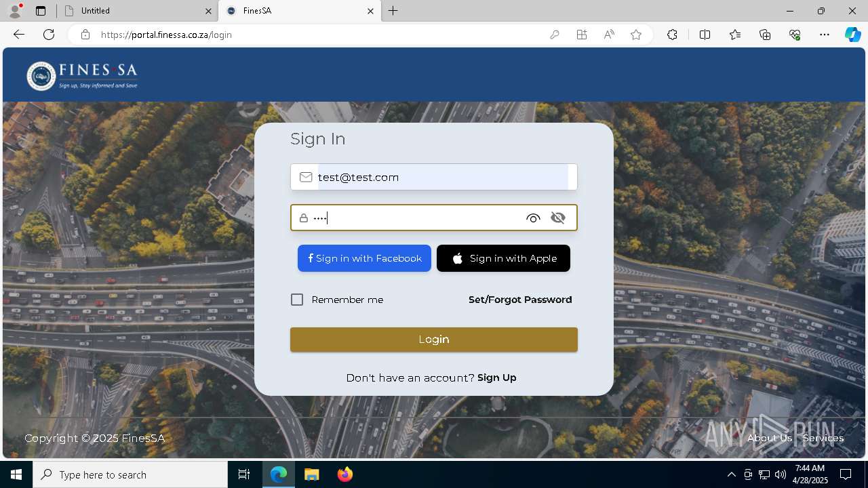Open browser Extensions puzzle icon
Image resolution: width=868 pixels, height=488 pixels.
pos(672,35)
